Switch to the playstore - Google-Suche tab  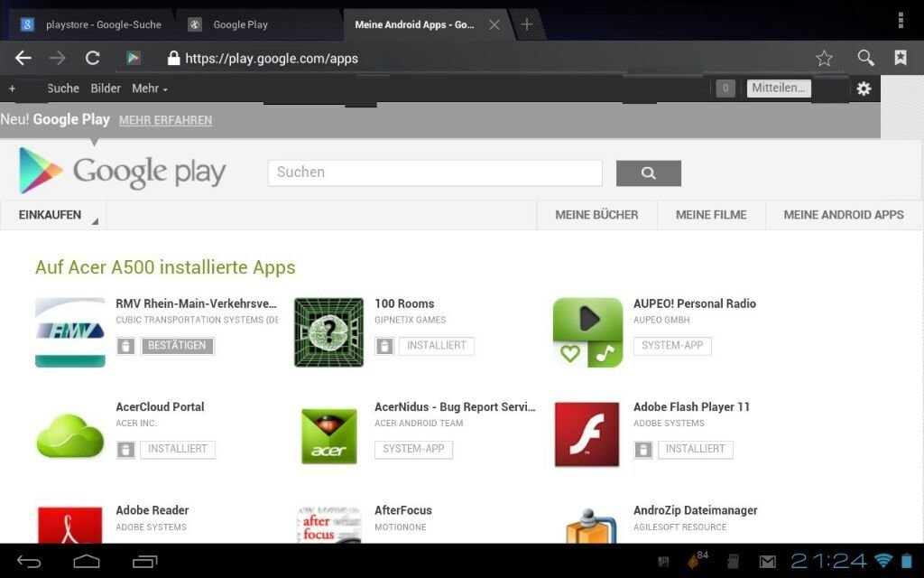(91, 24)
